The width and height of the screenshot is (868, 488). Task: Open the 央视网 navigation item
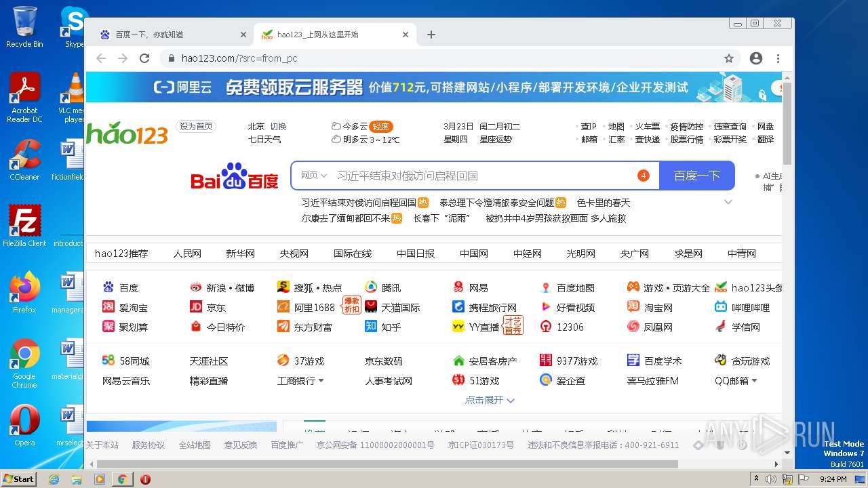pyautogui.click(x=294, y=253)
